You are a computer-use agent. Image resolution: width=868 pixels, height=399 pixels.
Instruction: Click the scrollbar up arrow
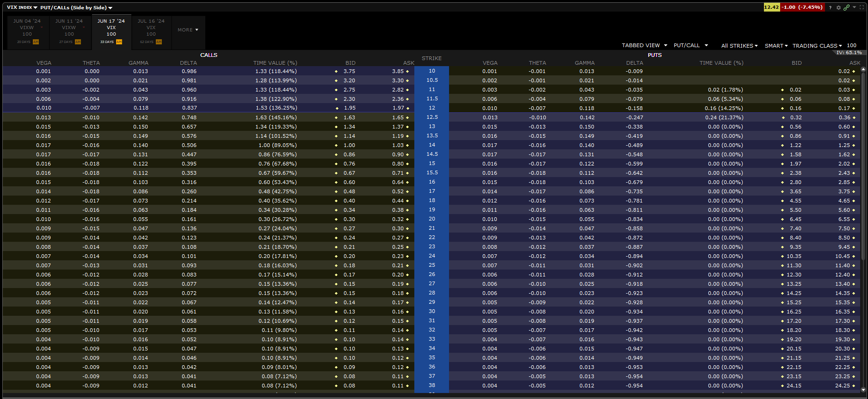pyautogui.click(x=863, y=70)
